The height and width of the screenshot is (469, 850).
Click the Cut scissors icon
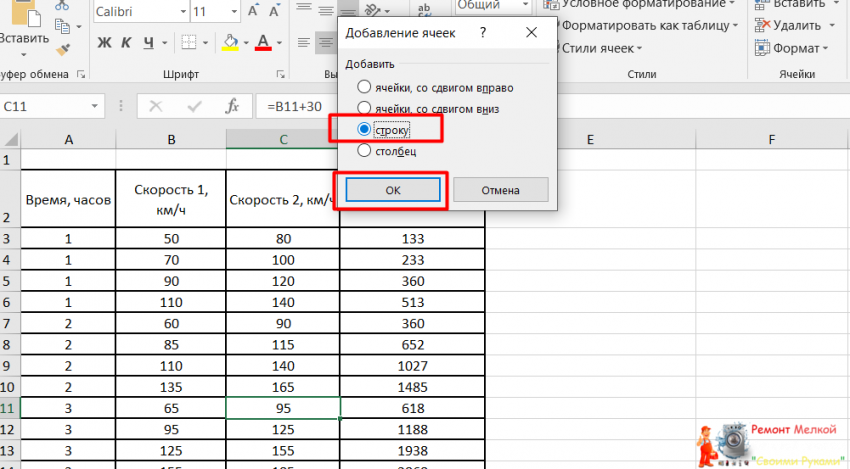tap(63, 5)
